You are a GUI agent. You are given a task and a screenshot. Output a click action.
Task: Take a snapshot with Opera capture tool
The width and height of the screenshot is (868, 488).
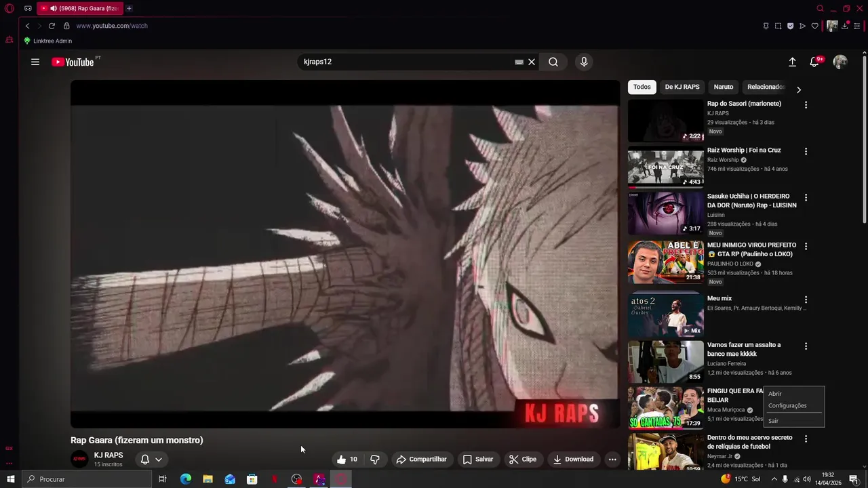click(x=778, y=26)
